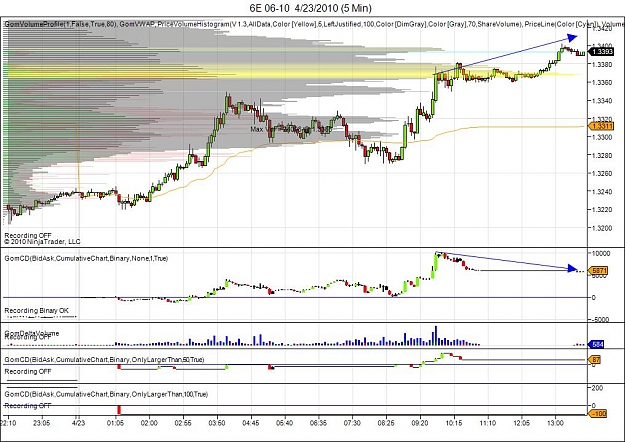Click the 1.3380 price axis label
The width and height of the screenshot is (625, 442).
click(601, 64)
